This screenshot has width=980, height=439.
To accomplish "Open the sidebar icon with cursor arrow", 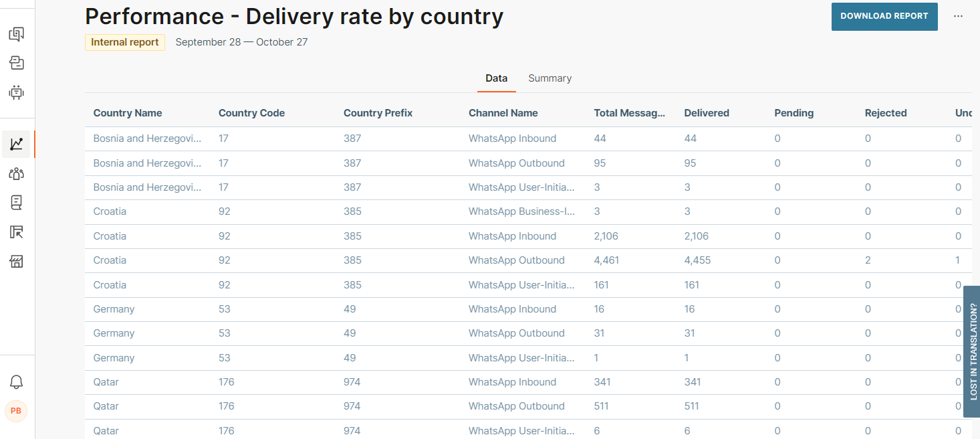I will [17, 232].
